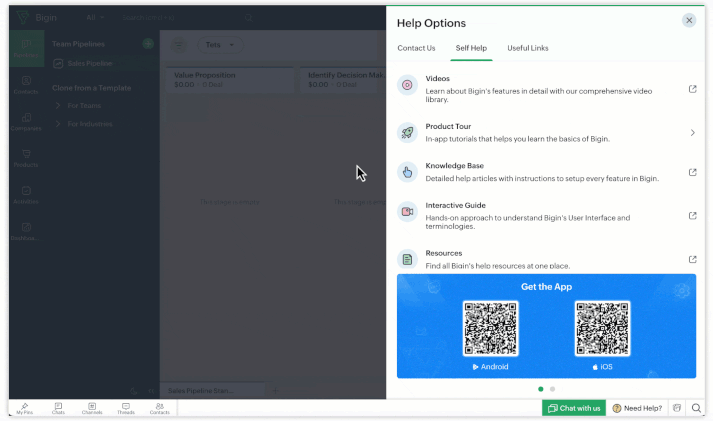
Task: Click the Product Tour rocket icon
Action: [x=407, y=133]
